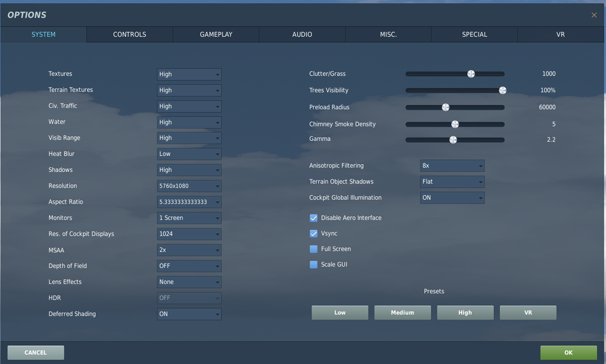Open the Textures quality dropdown
This screenshot has height=364, width=606.
189,74
